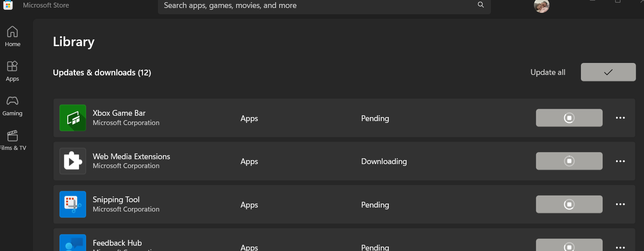Click the search magnifier icon
This screenshot has height=251, width=644.
pos(481,5)
